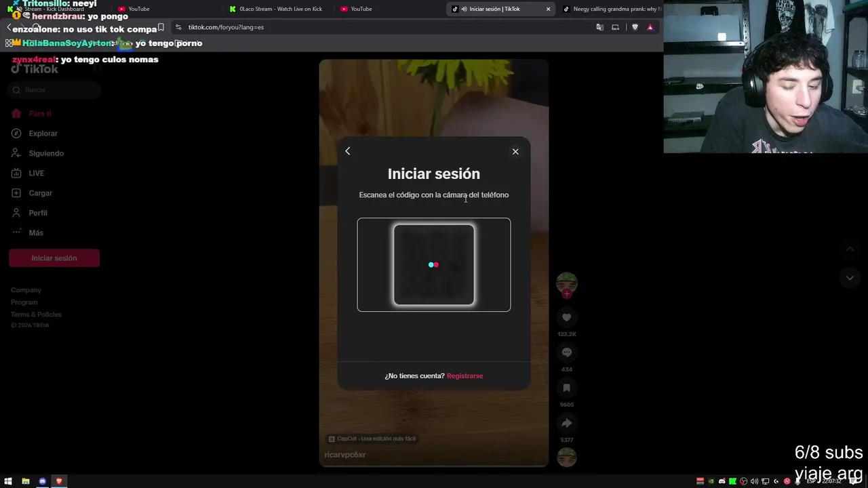Click the sound disc thumbnail

pyautogui.click(x=567, y=457)
